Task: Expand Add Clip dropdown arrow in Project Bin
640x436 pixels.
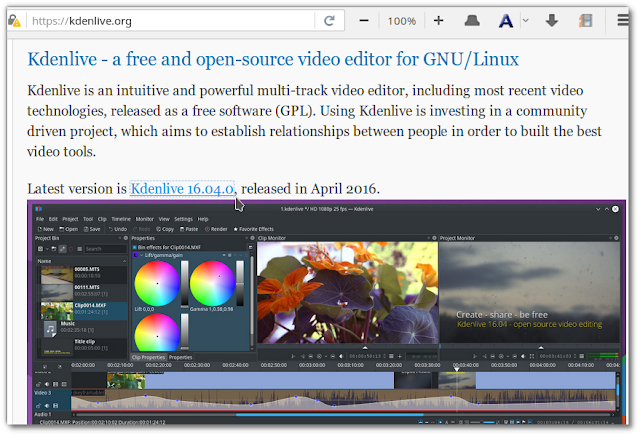Action: (x=47, y=249)
